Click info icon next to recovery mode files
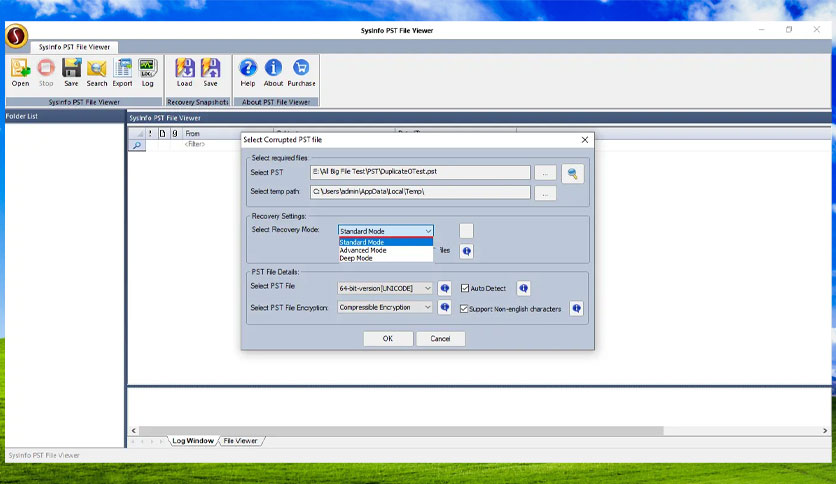Image resolution: width=836 pixels, height=484 pixels. [467, 251]
